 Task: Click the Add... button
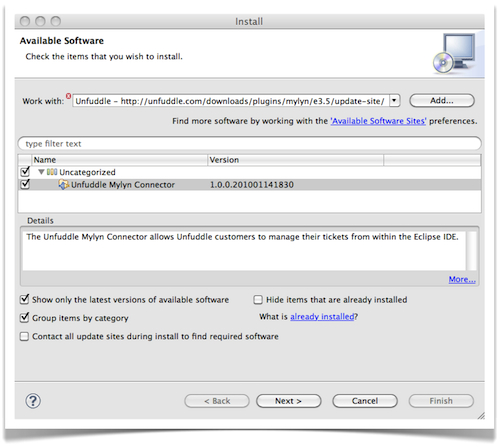[x=442, y=101]
